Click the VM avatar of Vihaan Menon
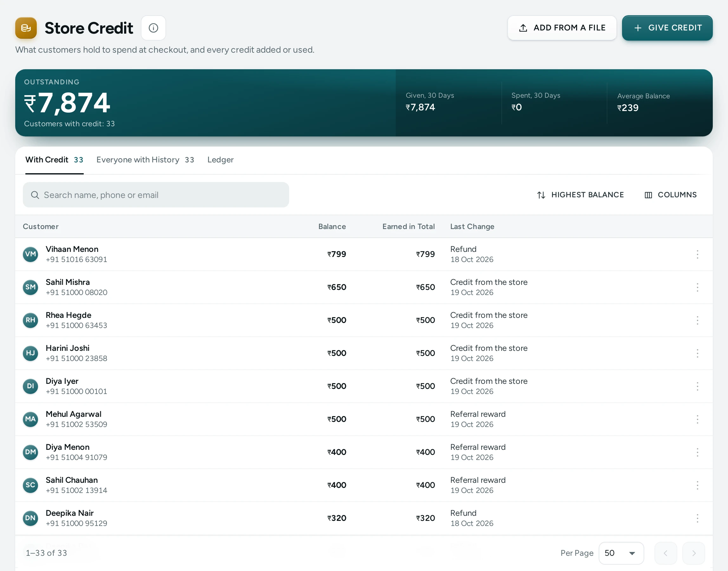 tap(30, 254)
